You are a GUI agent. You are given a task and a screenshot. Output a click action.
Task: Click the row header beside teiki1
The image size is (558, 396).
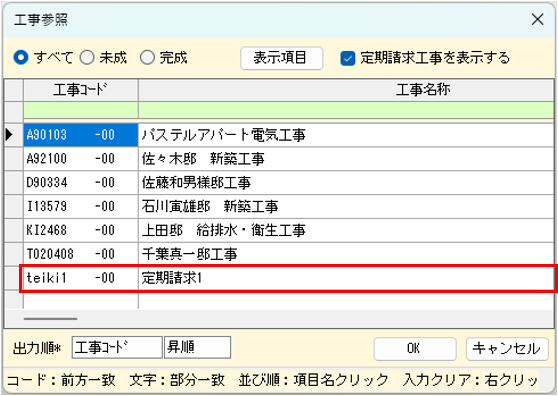pyautogui.click(x=14, y=278)
